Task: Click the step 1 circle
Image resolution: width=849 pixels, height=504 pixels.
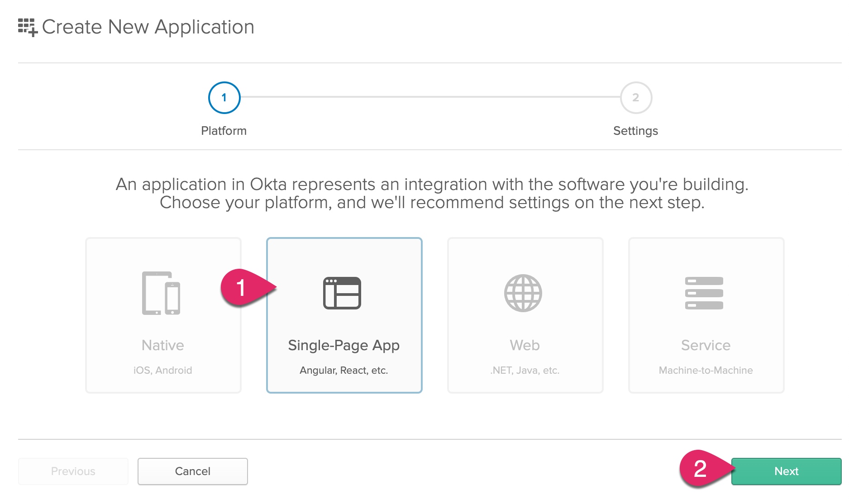Action: (x=224, y=98)
